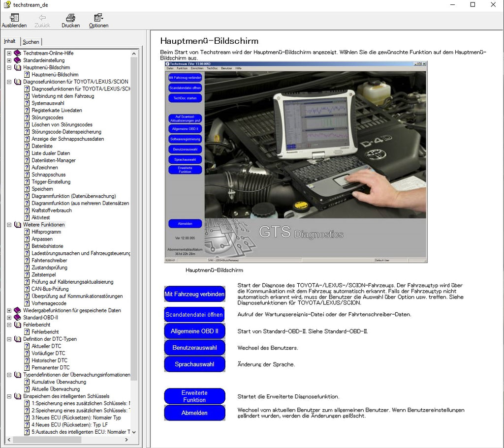
Task: Open the Anzeige der Schnappschussdaten topic
Action: click(67, 139)
